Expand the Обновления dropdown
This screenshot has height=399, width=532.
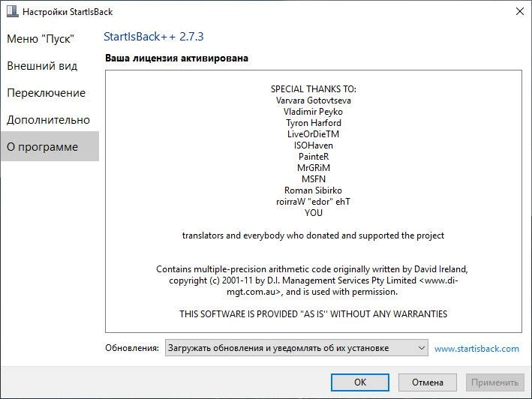pyautogui.click(x=296, y=348)
